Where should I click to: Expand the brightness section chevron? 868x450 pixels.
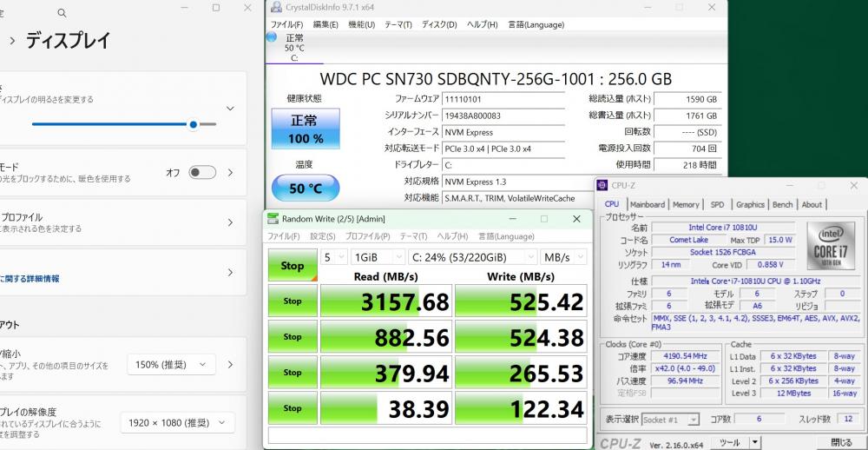230,109
